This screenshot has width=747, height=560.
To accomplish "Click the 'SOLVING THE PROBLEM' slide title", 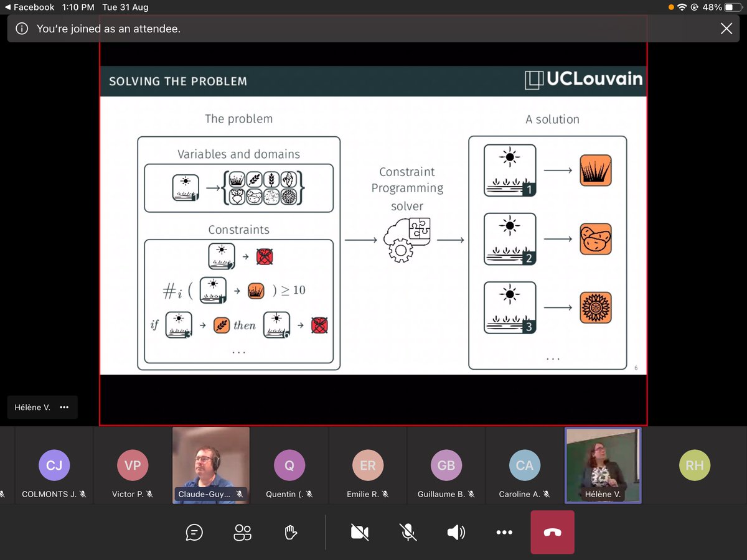I will (x=178, y=81).
